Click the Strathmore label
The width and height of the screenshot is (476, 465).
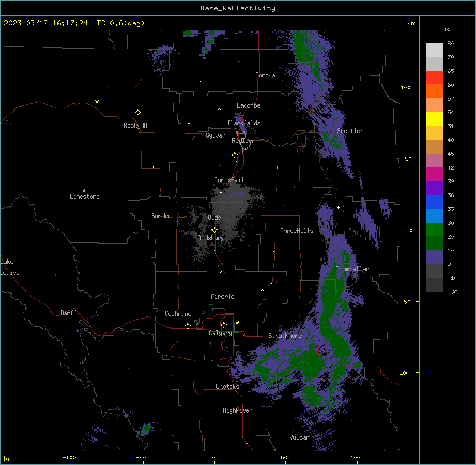point(285,336)
